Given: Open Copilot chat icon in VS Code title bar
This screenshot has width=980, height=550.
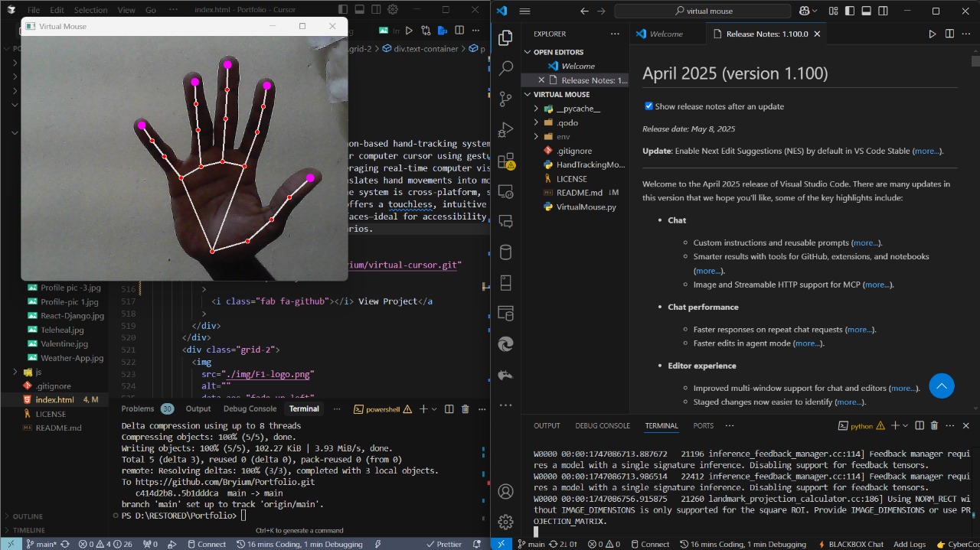Looking at the screenshot, I should coord(805,11).
